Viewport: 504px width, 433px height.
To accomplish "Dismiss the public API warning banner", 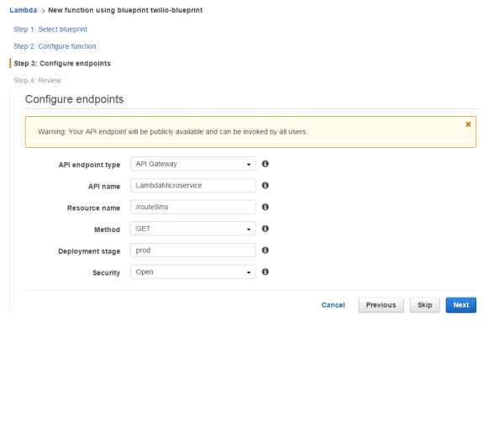I will tap(469, 124).
